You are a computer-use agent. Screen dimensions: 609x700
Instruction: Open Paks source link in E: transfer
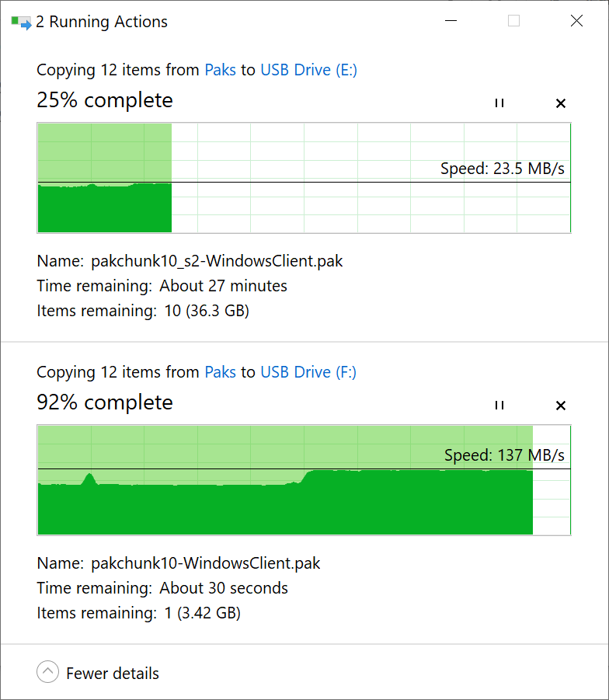220,70
